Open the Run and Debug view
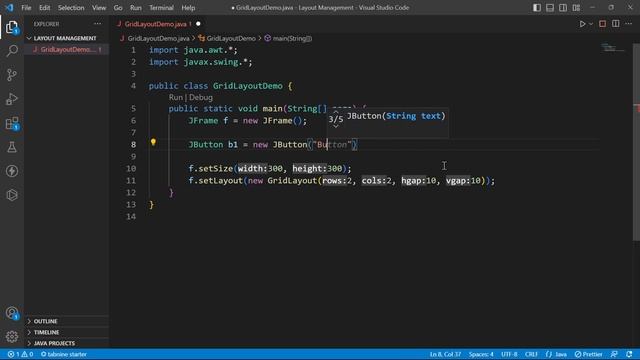 click(x=12, y=99)
